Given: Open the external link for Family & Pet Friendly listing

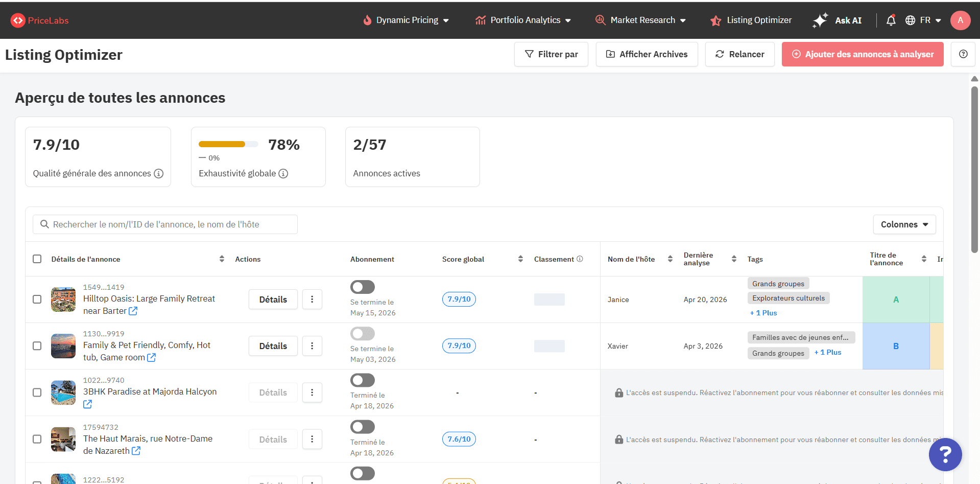Looking at the screenshot, I should click(151, 357).
